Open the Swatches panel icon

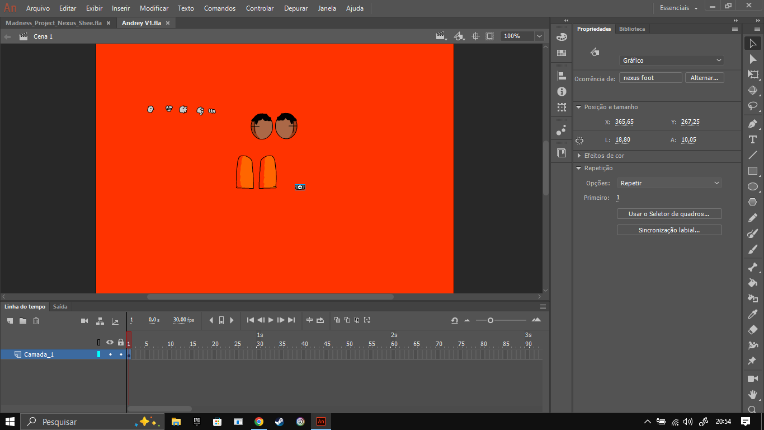[561, 53]
